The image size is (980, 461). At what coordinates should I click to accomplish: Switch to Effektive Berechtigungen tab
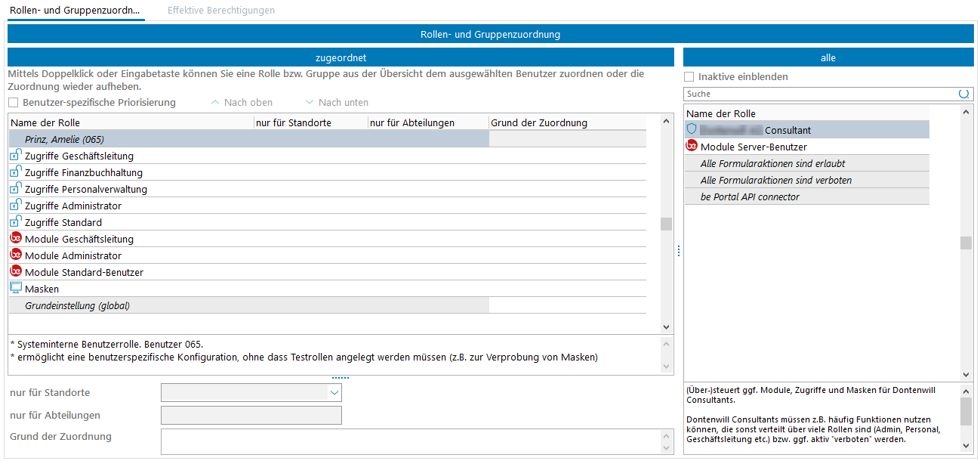(x=220, y=11)
